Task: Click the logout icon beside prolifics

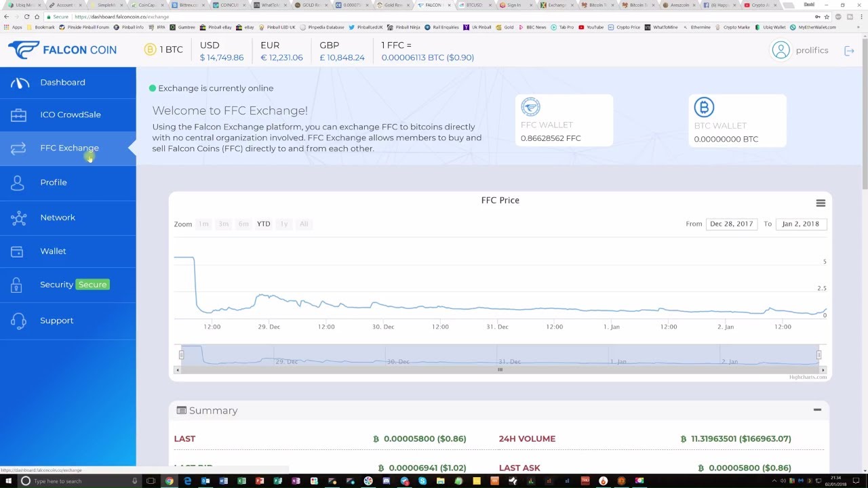Action: [849, 51]
